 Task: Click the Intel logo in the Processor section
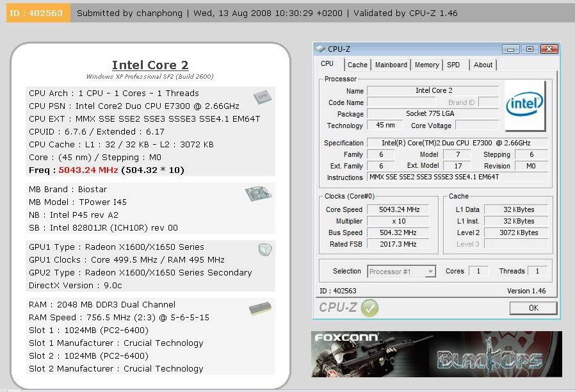point(524,104)
